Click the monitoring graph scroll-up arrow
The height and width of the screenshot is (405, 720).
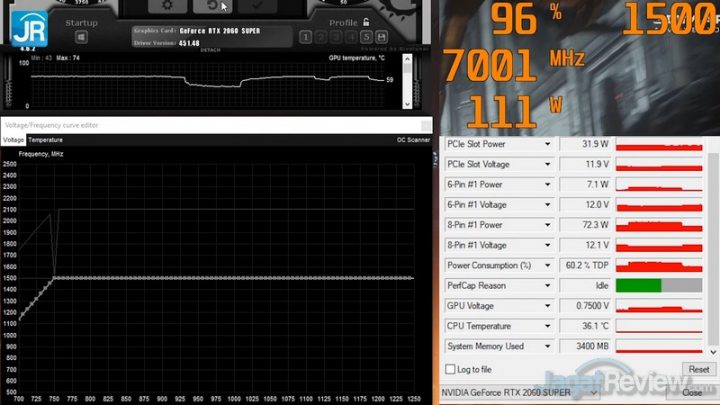407,59
